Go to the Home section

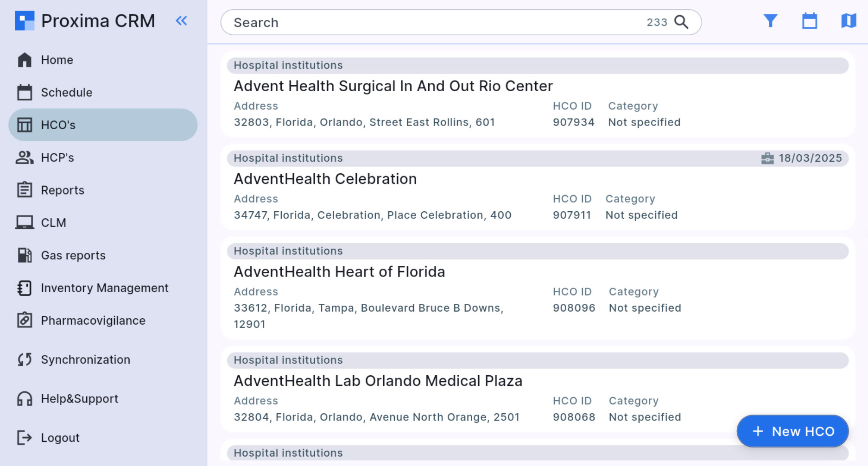point(57,60)
